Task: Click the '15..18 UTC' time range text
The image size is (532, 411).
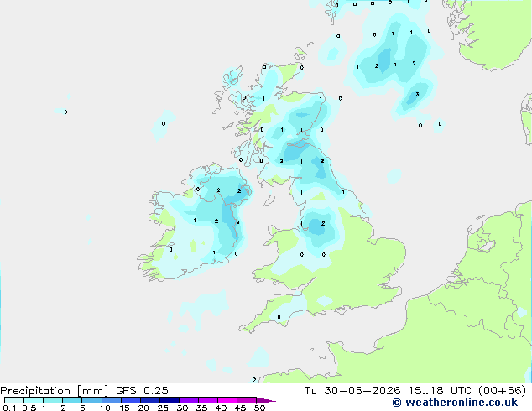Action: tap(440, 391)
